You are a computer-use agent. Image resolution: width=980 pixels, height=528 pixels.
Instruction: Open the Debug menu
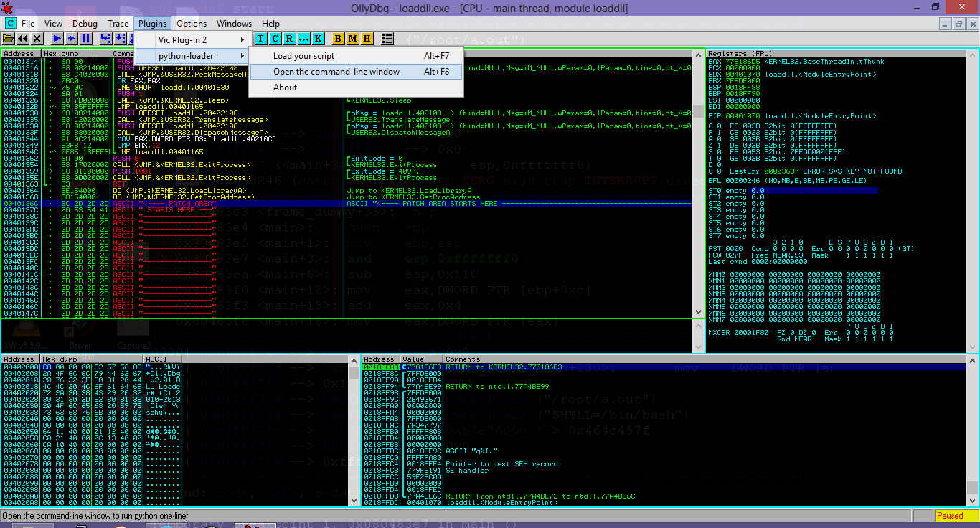tap(85, 24)
